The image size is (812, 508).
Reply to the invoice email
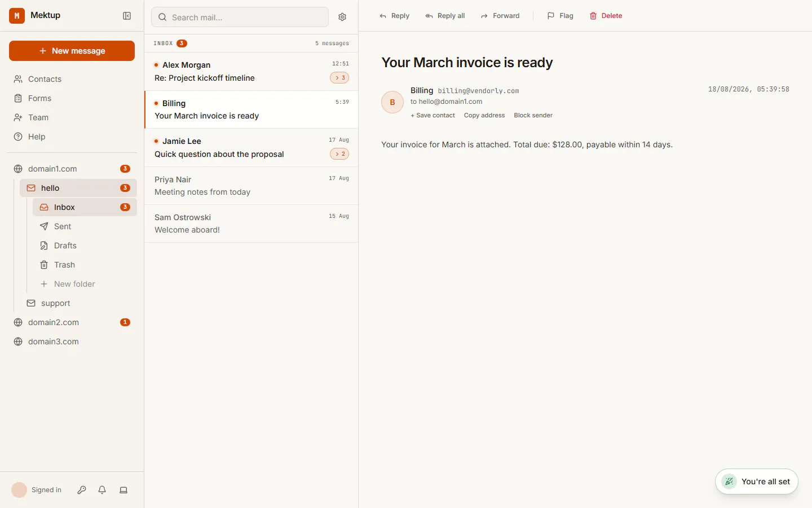(x=394, y=16)
